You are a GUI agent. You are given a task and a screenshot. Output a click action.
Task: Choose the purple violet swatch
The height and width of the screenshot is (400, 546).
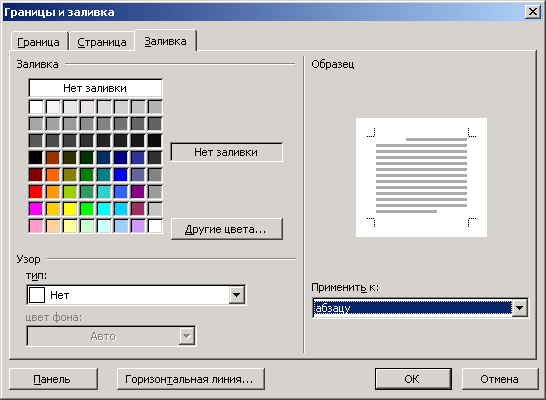[138, 192]
